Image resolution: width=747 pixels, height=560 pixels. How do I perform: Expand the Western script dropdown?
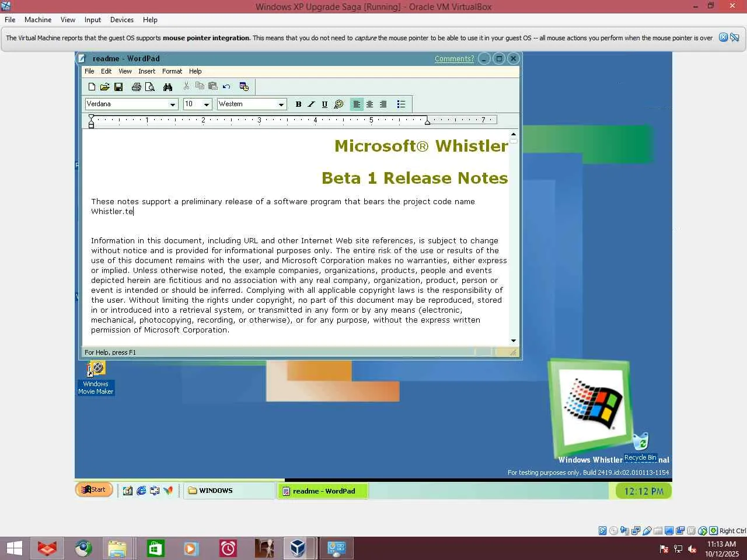click(281, 104)
